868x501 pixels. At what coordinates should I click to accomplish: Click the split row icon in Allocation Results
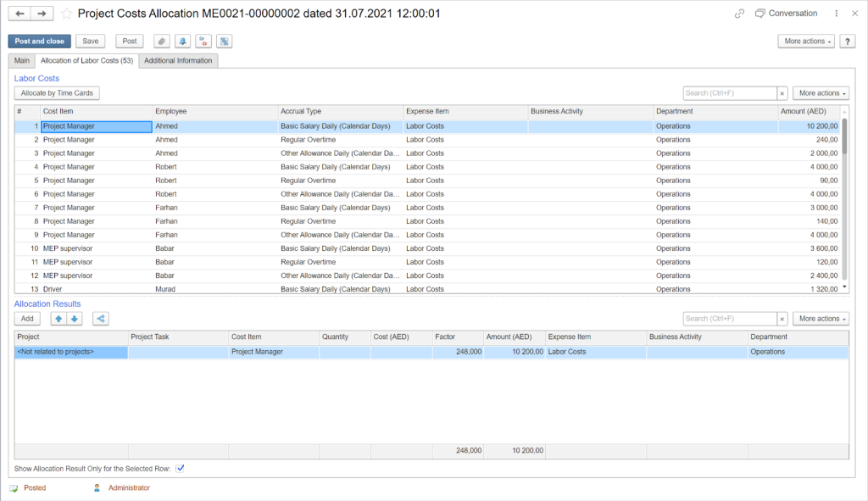[x=101, y=318]
